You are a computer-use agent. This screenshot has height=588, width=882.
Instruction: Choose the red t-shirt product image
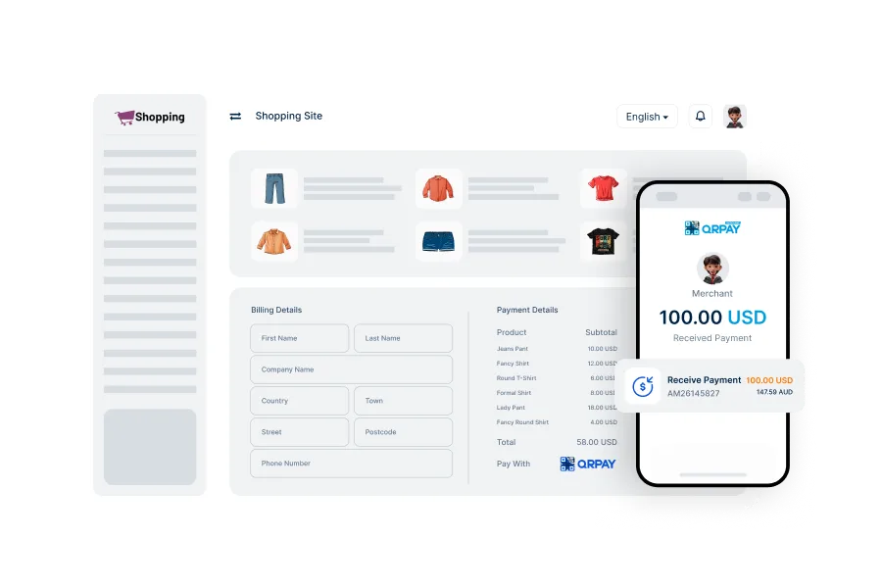coord(603,188)
